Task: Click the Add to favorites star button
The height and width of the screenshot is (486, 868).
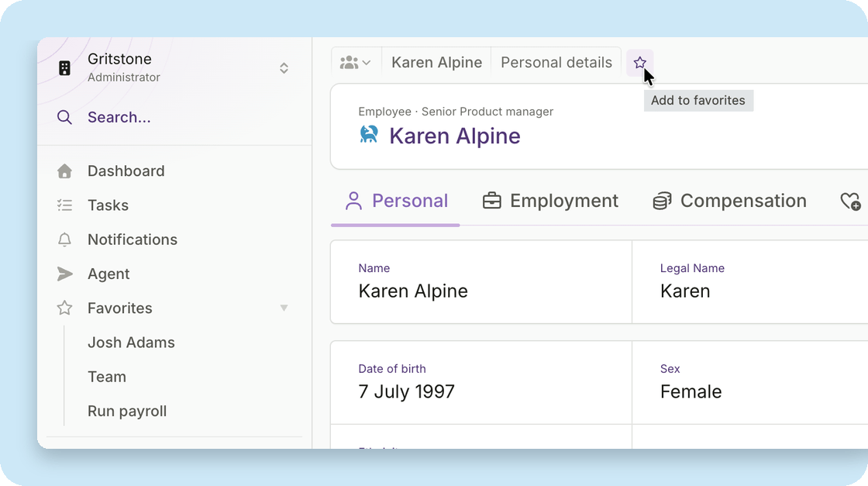Action: click(x=640, y=63)
